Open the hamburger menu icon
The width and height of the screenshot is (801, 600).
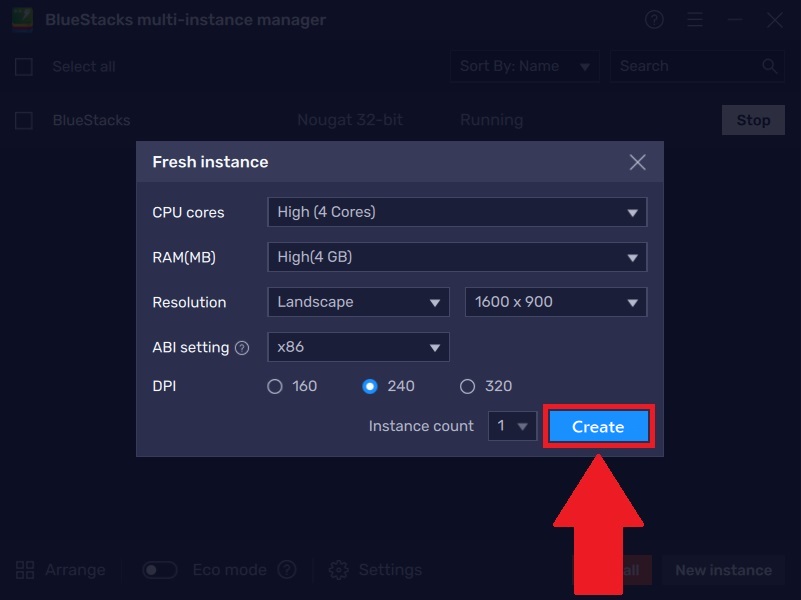[x=695, y=20]
